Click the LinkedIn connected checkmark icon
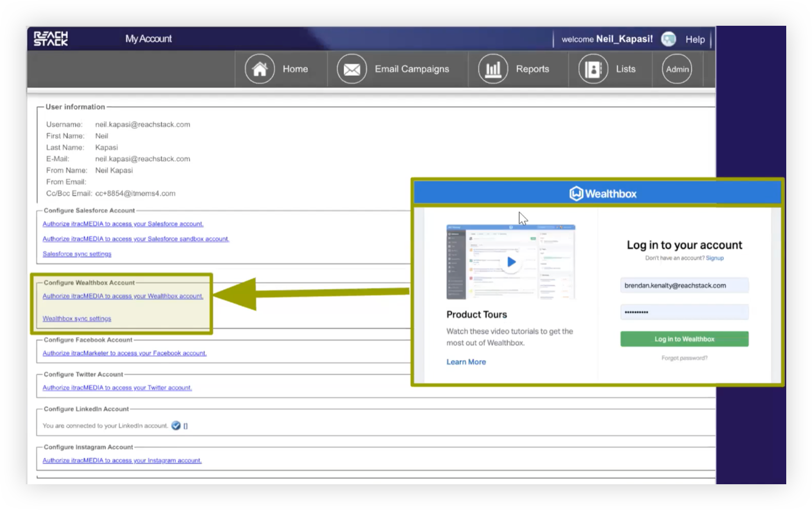Image resolution: width=812 pixels, height=510 pixels. click(176, 426)
